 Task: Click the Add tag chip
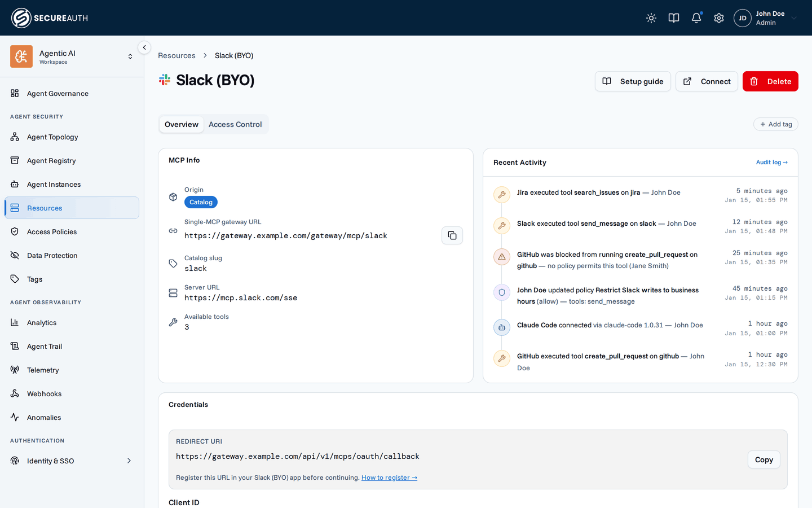tap(776, 124)
